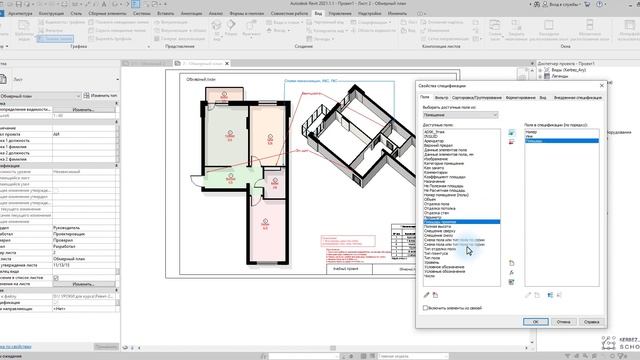Open Виды в плане ribbon dropdown
The image size is (640, 360).
(285, 22)
